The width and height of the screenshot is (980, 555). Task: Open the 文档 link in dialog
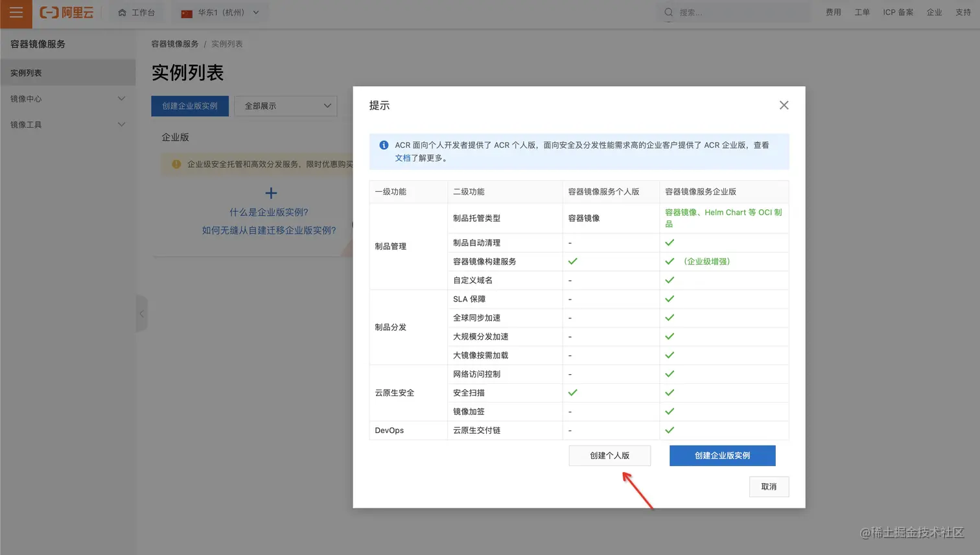pos(402,158)
